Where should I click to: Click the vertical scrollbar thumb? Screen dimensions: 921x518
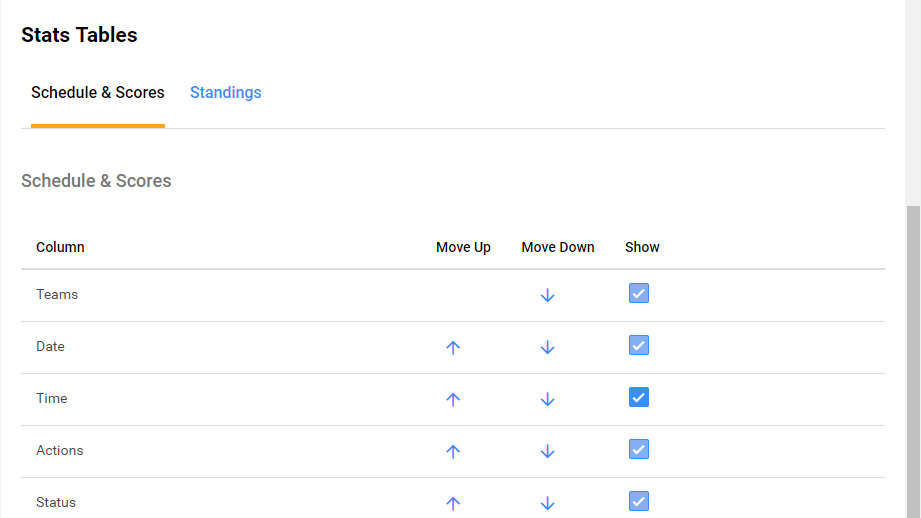(x=912, y=360)
